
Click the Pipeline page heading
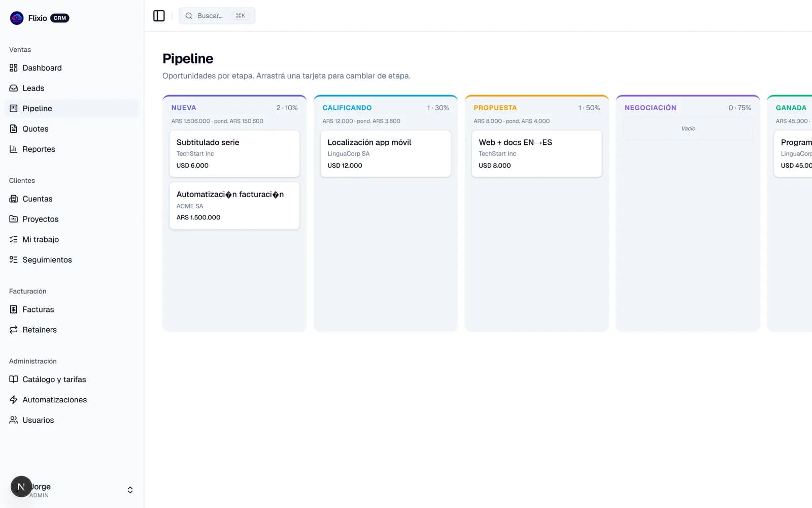pos(188,58)
